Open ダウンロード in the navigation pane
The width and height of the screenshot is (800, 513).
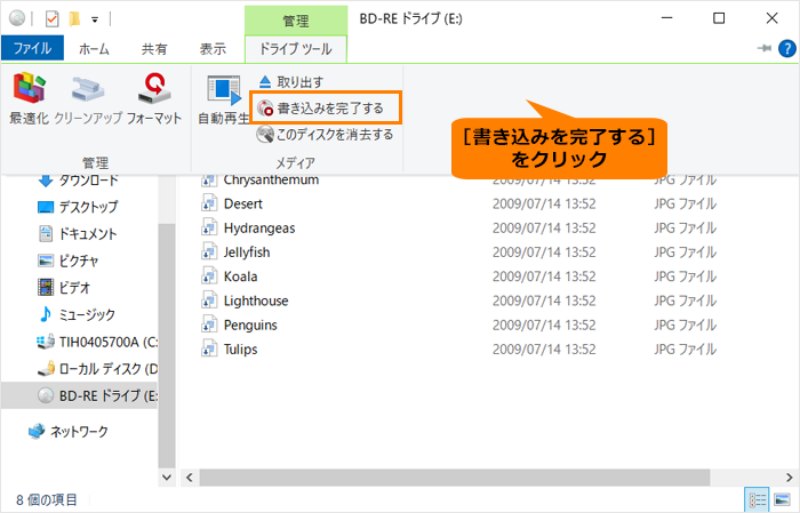coord(78,180)
